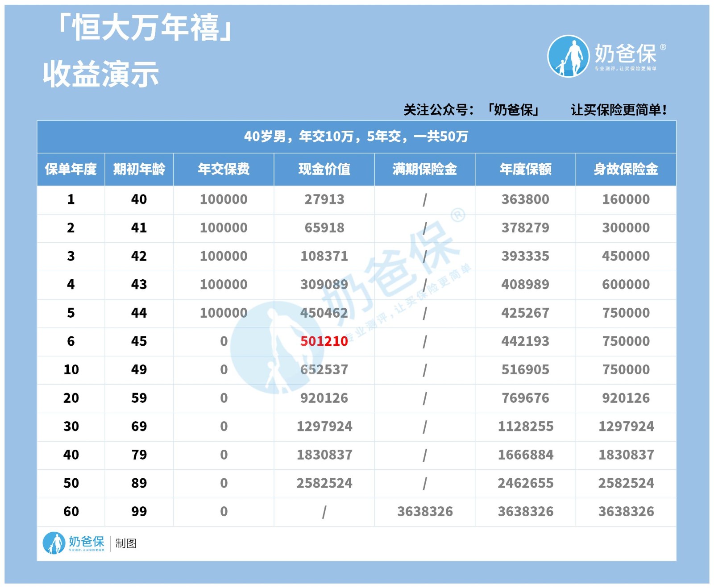714x588 pixels.
Task: Click the 奶爸保 logo icon at top right
Action: (x=568, y=56)
